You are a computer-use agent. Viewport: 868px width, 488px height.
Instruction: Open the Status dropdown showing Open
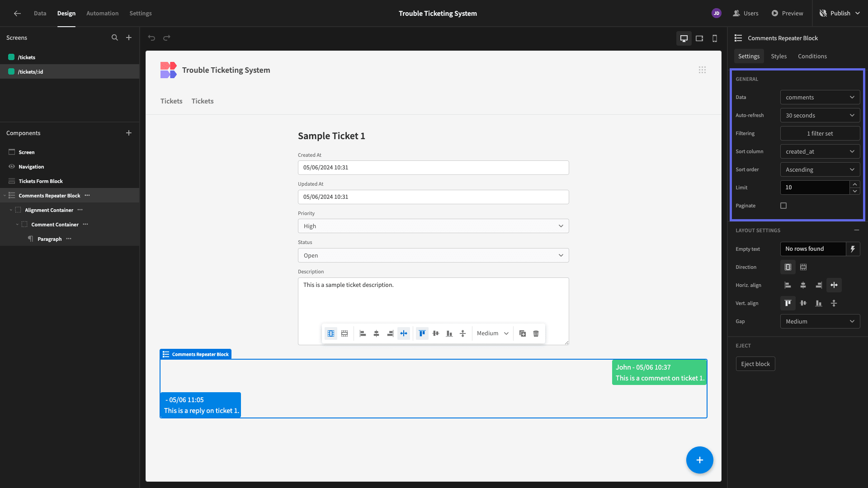(x=433, y=255)
